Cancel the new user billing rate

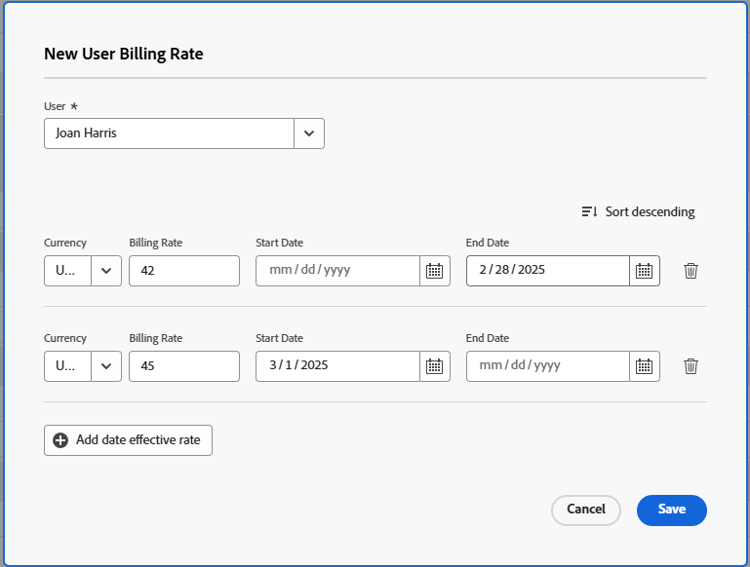coord(586,510)
